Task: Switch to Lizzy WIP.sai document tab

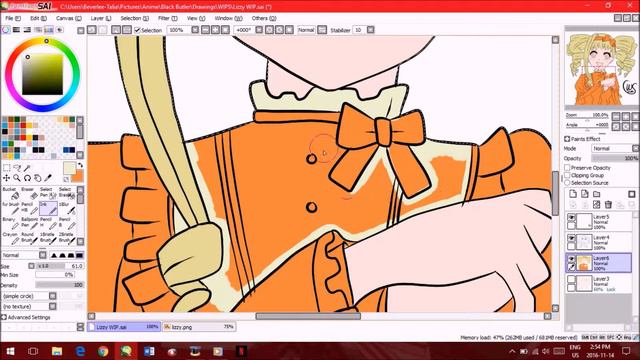Action: click(x=124, y=327)
